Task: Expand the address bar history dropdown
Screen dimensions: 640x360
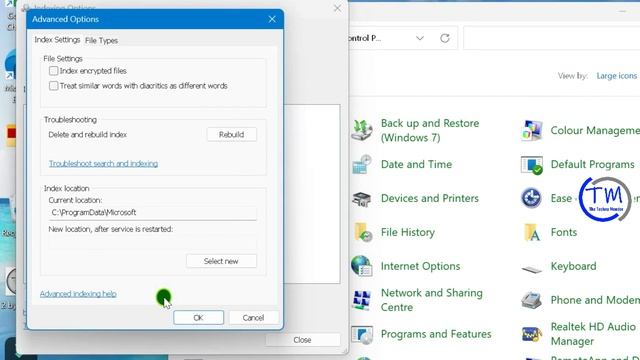Action: pyautogui.click(x=420, y=38)
